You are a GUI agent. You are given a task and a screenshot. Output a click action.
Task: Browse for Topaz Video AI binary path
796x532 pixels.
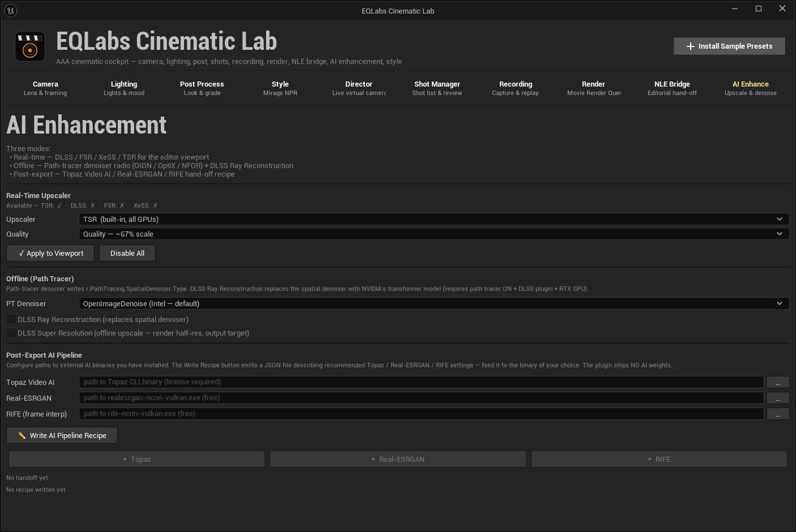click(x=778, y=382)
